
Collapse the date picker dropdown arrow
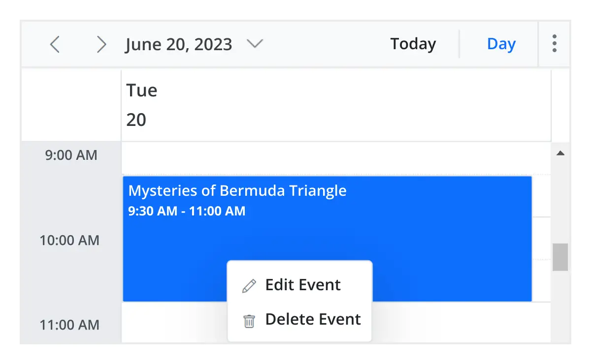tap(255, 44)
